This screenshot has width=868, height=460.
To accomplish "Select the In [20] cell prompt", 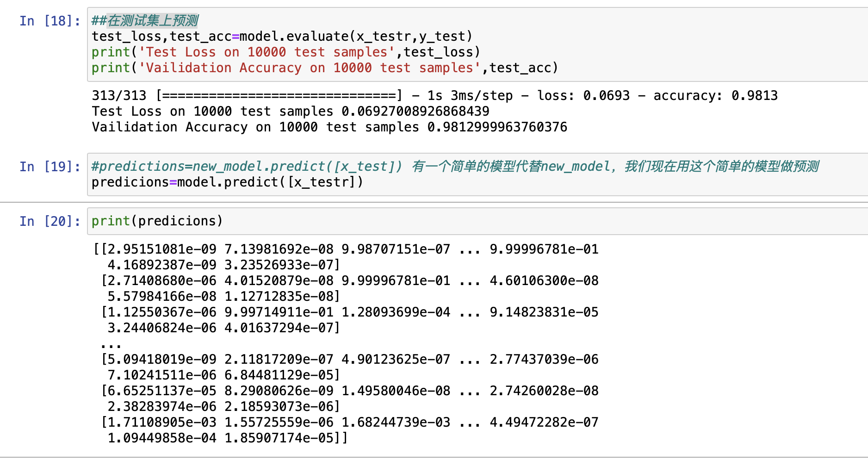I will [x=49, y=221].
